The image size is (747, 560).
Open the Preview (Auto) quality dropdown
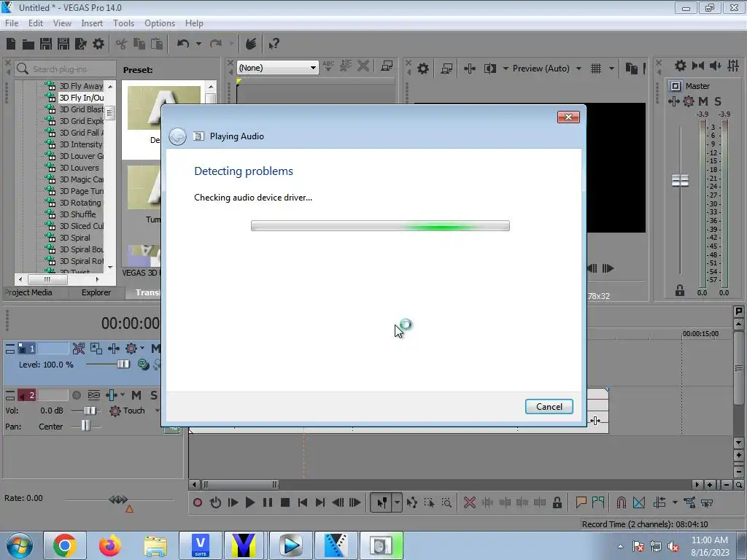[578, 69]
